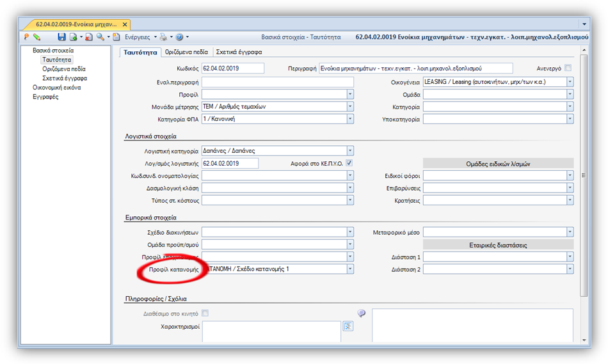This screenshot has width=608, height=364.
Task: Click the delete record icon with red X
Action: [89, 37]
